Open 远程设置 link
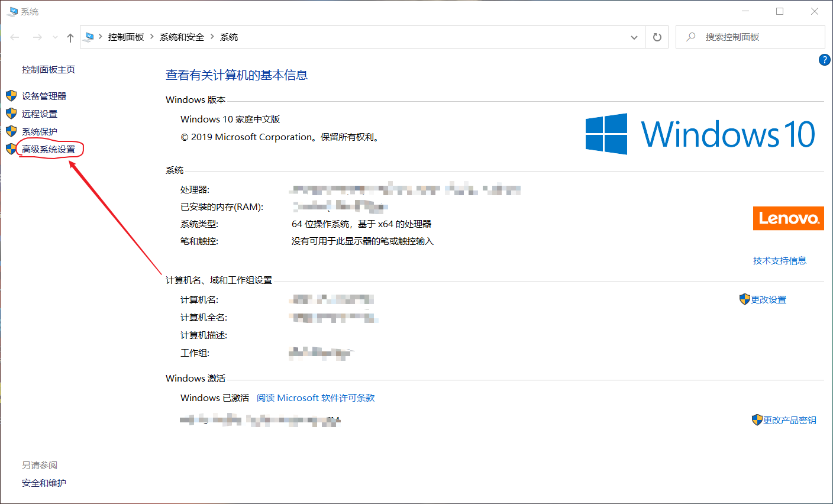The height and width of the screenshot is (504, 833). 40,114
